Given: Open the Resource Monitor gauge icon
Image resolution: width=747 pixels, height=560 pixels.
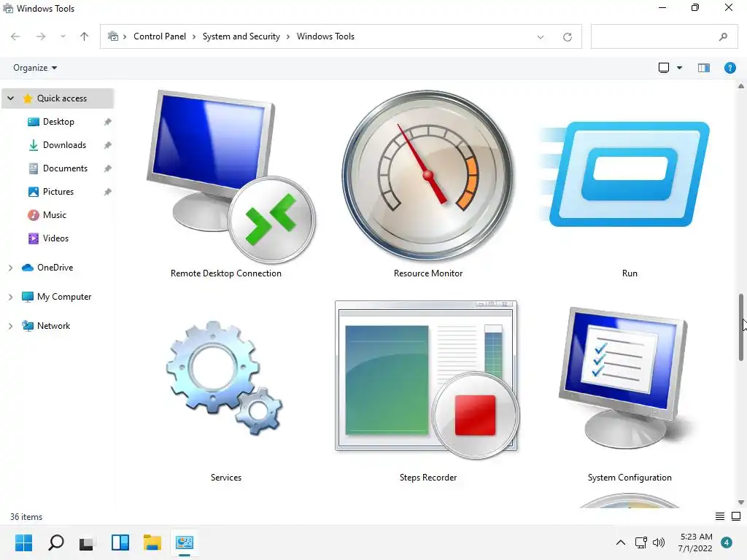Looking at the screenshot, I should point(427,175).
